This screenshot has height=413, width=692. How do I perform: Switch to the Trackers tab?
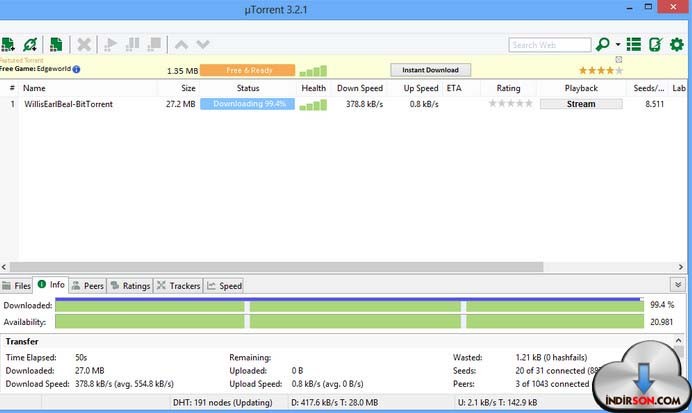click(x=178, y=286)
